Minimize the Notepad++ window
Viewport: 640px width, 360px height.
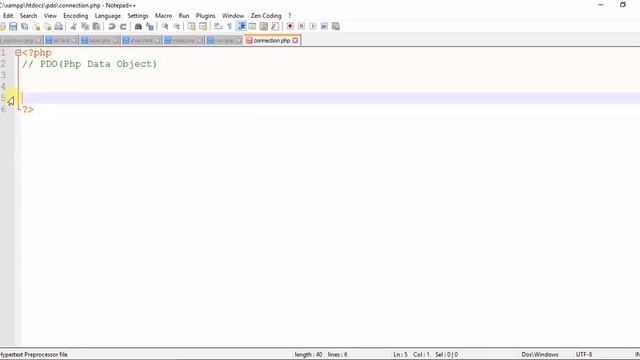(x=600, y=5)
